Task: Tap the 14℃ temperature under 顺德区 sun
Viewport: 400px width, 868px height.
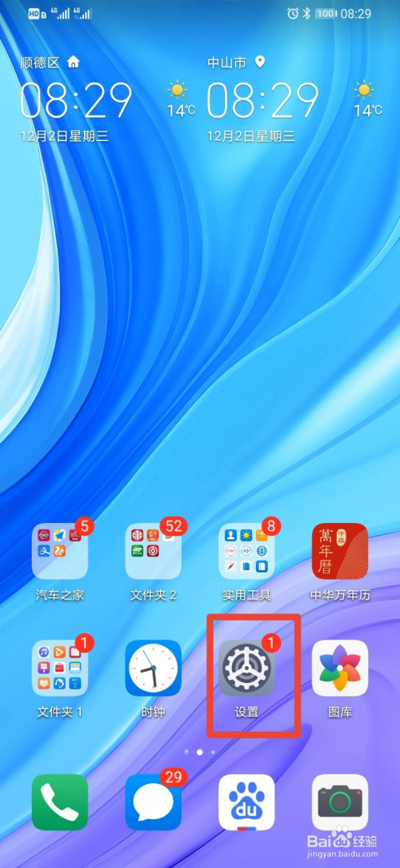Action: click(182, 111)
